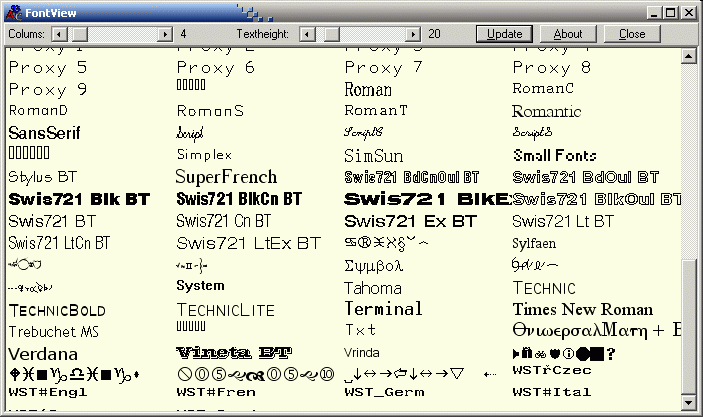
Task: Click the TECHNICBOLD font sample
Action: (x=57, y=311)
